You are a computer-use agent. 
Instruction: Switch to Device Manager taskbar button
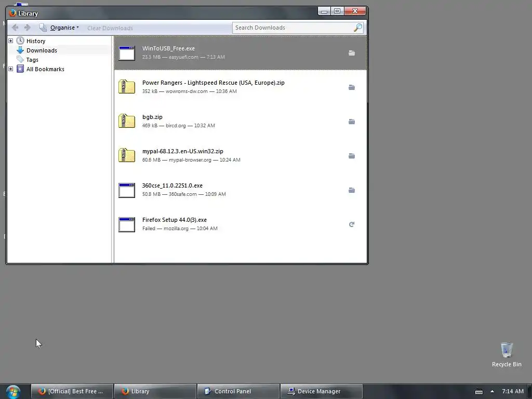[321, 391]
